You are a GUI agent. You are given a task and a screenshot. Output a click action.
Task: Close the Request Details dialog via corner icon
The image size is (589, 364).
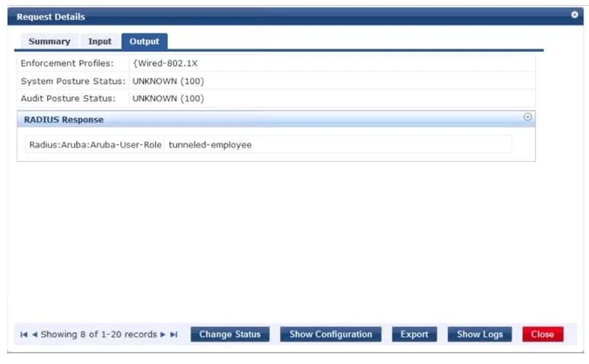point(574,15)
